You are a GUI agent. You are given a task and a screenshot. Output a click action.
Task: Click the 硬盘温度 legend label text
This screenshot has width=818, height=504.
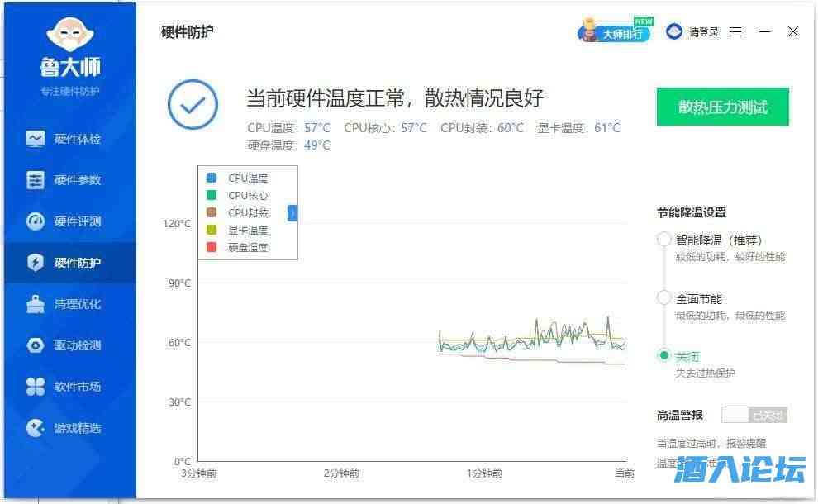click(x=248, y=247)
